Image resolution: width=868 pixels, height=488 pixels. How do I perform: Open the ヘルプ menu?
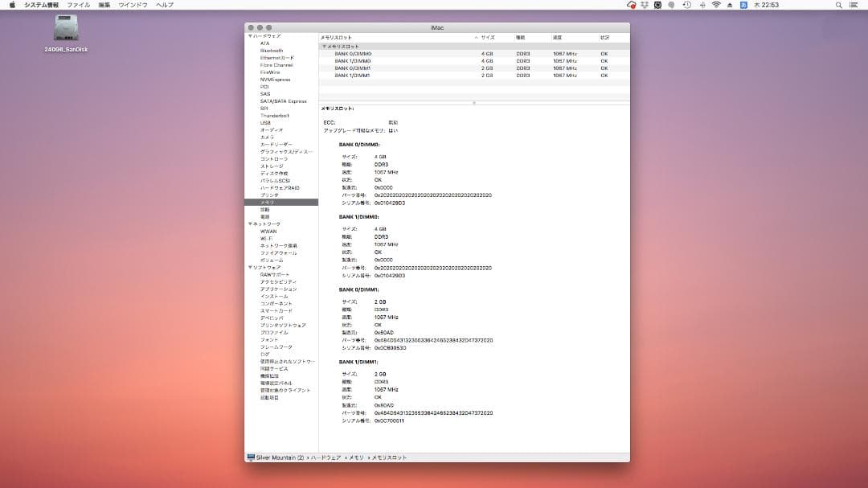pos(162,5)
